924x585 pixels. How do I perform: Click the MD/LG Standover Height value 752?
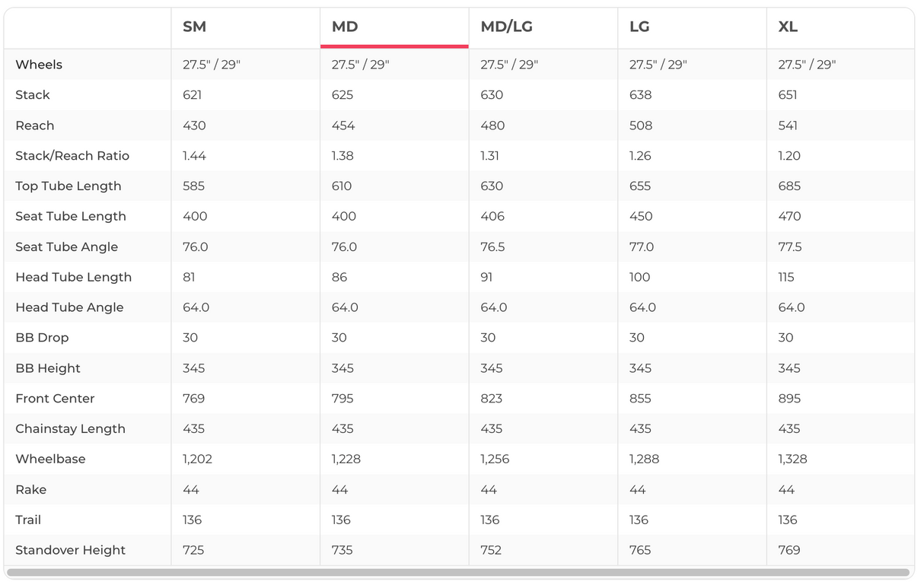[491, 551]
